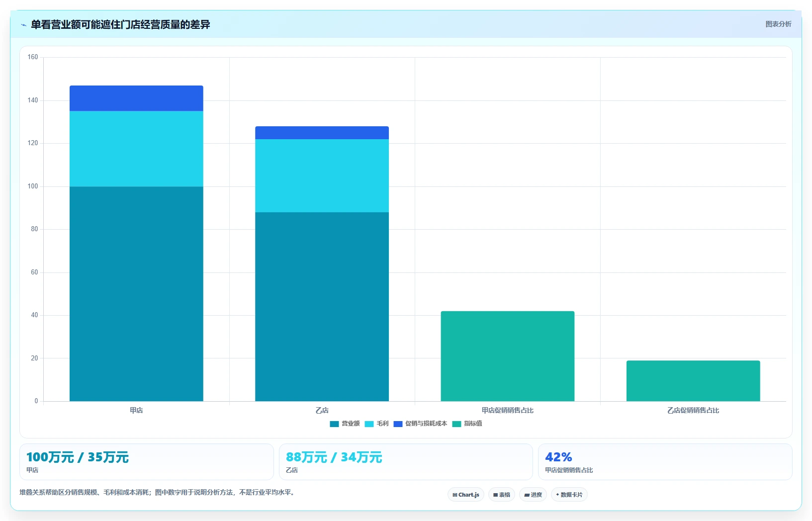Click 甲店促销销售占比 caption under 42%
Screen dimensions: 812x521
click(x=569, y=470)
